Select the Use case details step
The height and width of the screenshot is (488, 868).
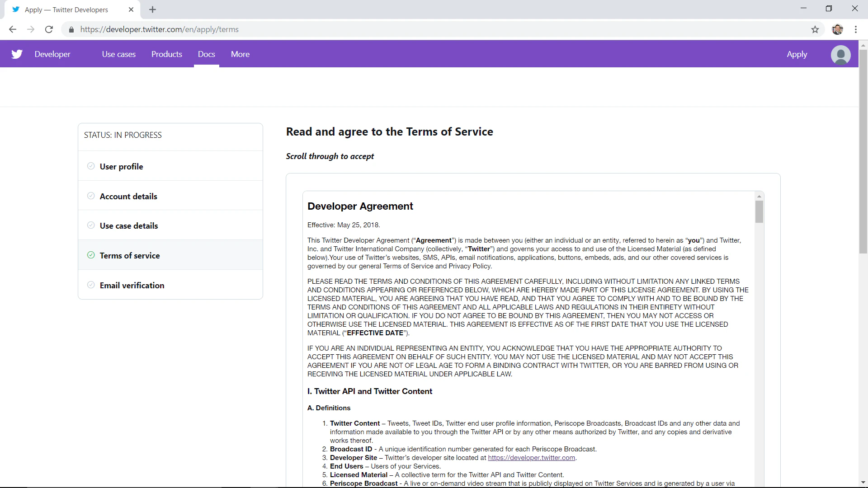[170, 225]
